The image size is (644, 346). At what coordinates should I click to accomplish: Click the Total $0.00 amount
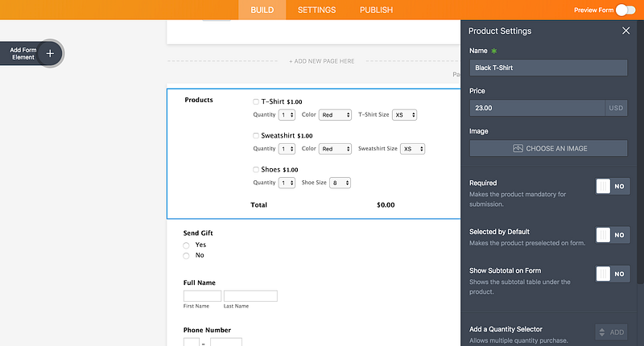[386, 205]
